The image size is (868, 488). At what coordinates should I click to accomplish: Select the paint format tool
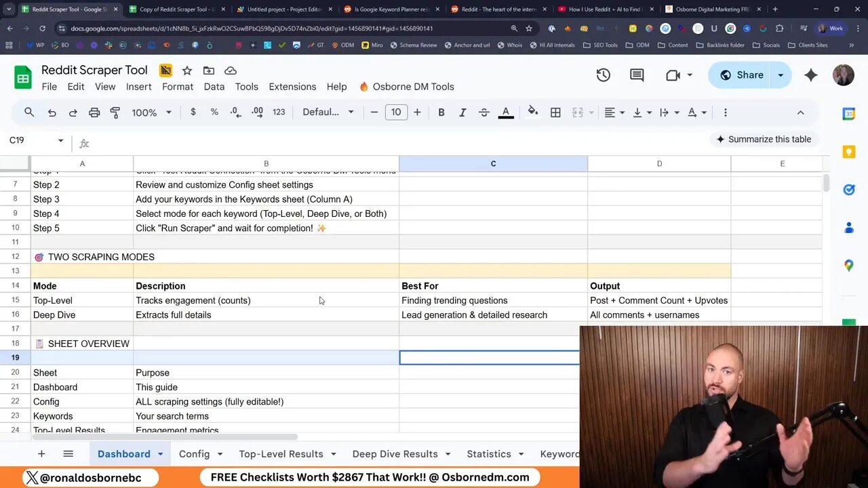(117, 112)
